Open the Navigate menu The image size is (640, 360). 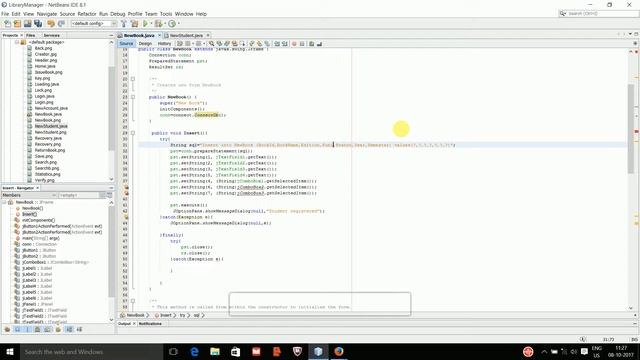click(x=47, y=14)
